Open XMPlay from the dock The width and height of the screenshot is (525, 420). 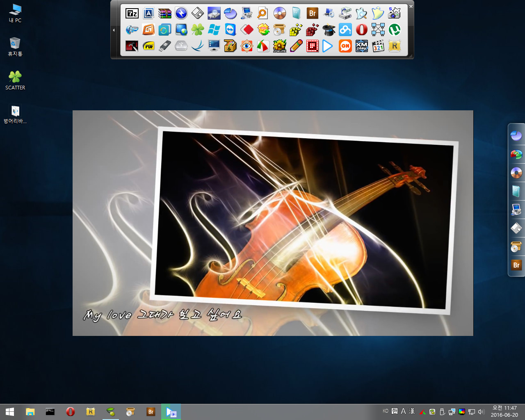tap(362, 46)
